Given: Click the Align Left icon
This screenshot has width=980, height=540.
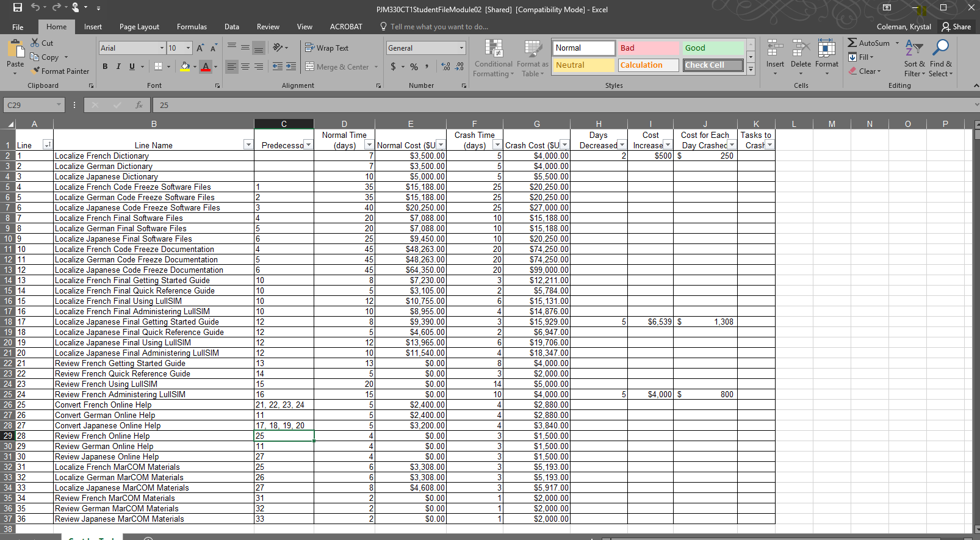Looking at the screenshot, I should coord(231,67).
